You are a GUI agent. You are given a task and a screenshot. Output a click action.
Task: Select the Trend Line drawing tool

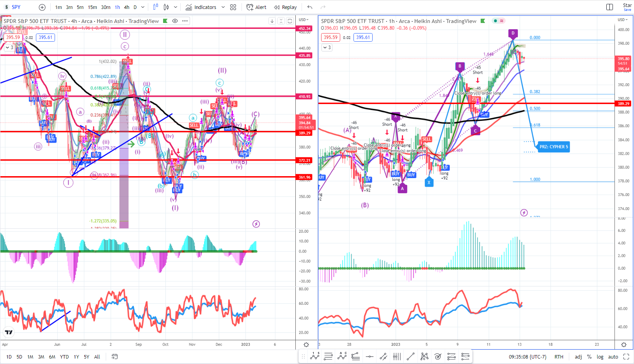point(410,356)
